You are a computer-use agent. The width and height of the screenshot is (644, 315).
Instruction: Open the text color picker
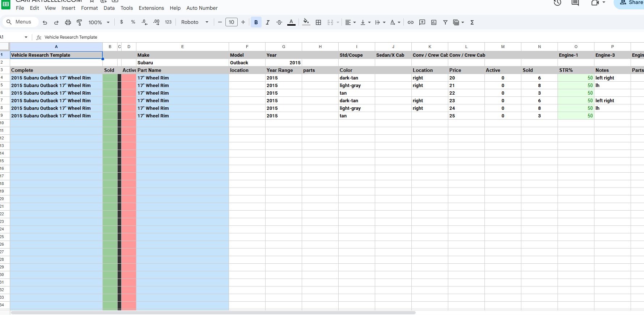click(291, 22)
